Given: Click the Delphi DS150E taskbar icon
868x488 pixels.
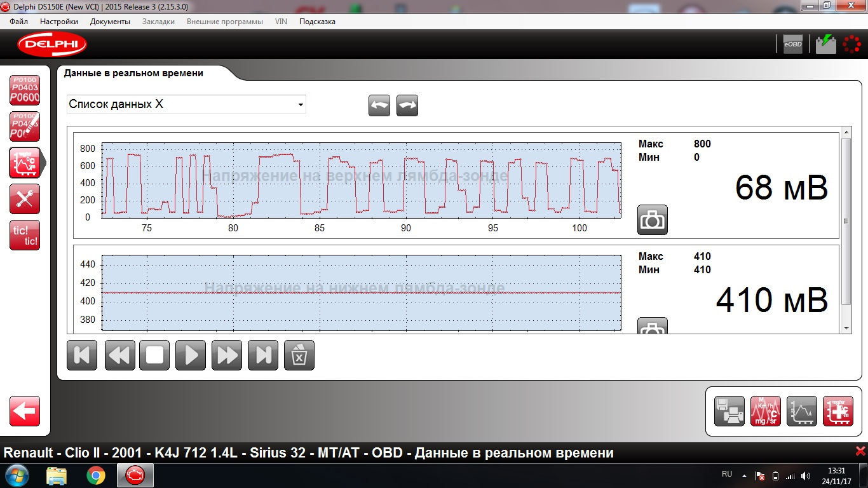Looking at the screenshot, I should (x=135, y=475).
